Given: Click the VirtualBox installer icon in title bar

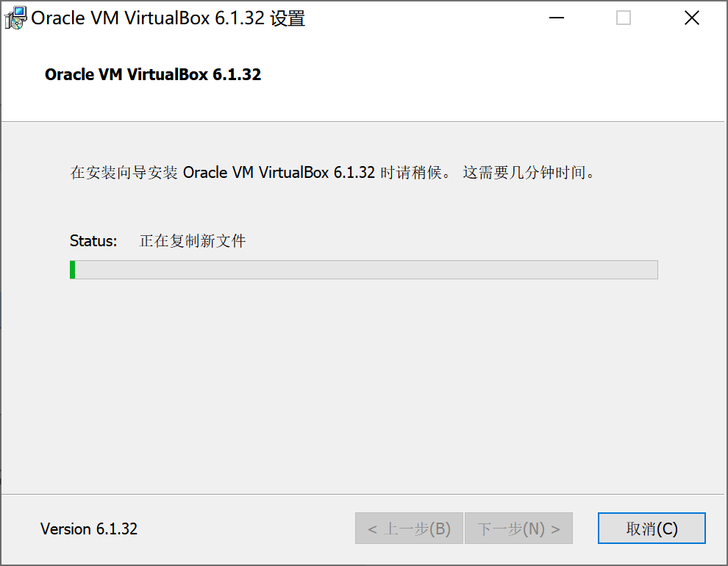Looking at the screenshot, I should 15,18.
